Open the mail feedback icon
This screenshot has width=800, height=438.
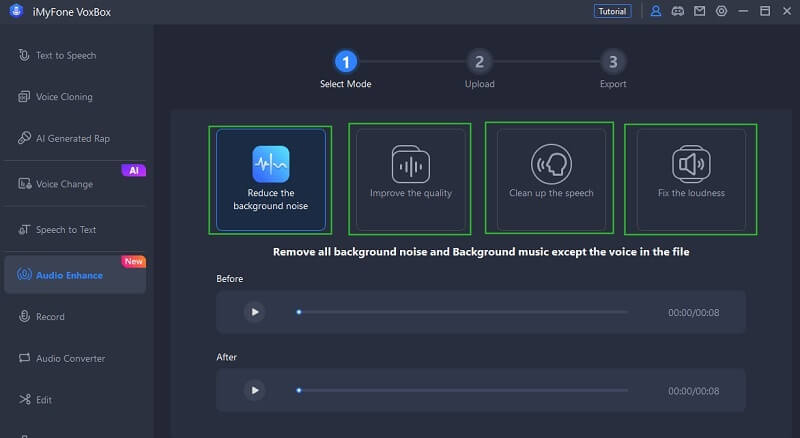699,11
